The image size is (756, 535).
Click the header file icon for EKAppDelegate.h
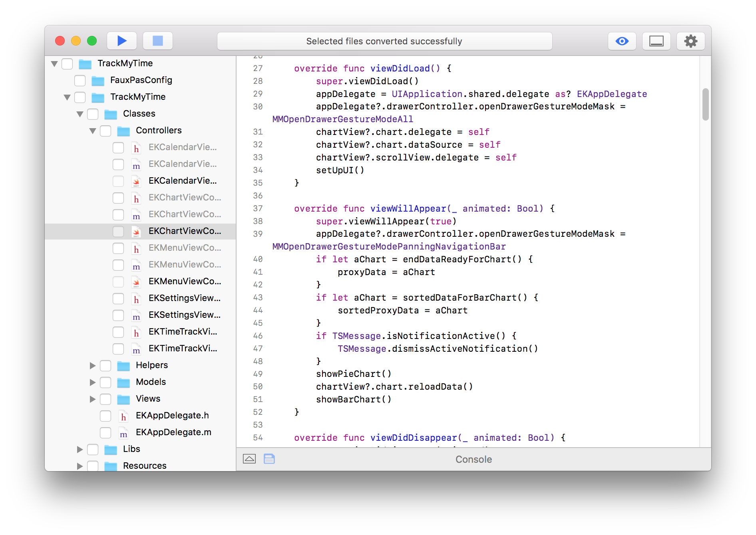click(123, 416)
